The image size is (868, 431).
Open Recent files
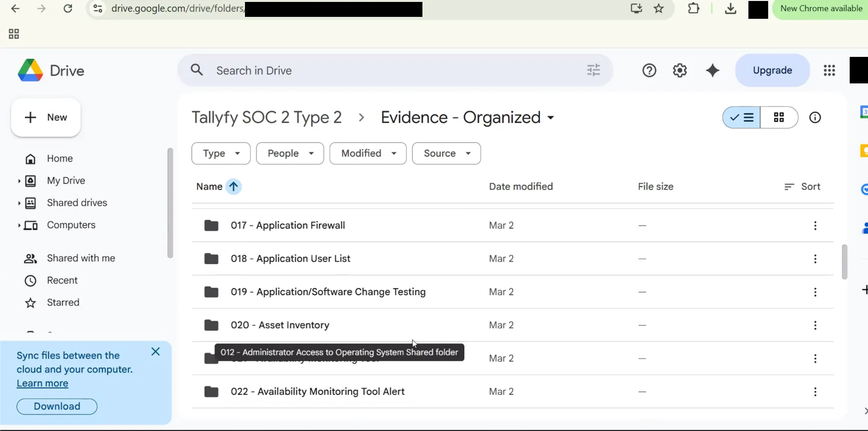tap(62, 281)
